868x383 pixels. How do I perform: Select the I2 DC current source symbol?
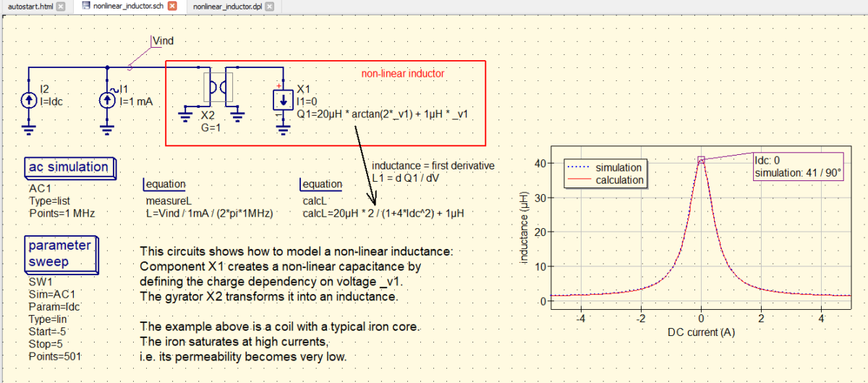28,100
